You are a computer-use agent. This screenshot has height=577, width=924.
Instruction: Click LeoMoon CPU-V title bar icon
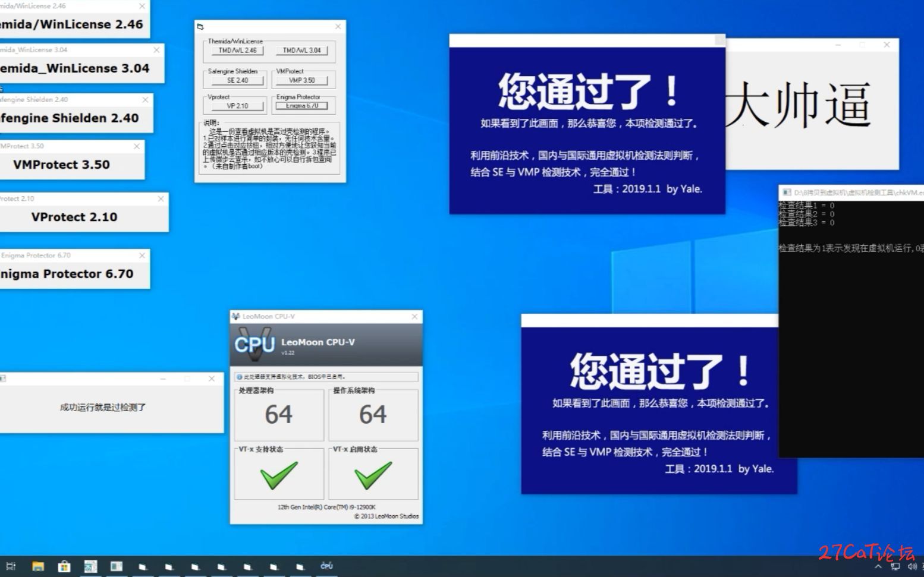235,317
